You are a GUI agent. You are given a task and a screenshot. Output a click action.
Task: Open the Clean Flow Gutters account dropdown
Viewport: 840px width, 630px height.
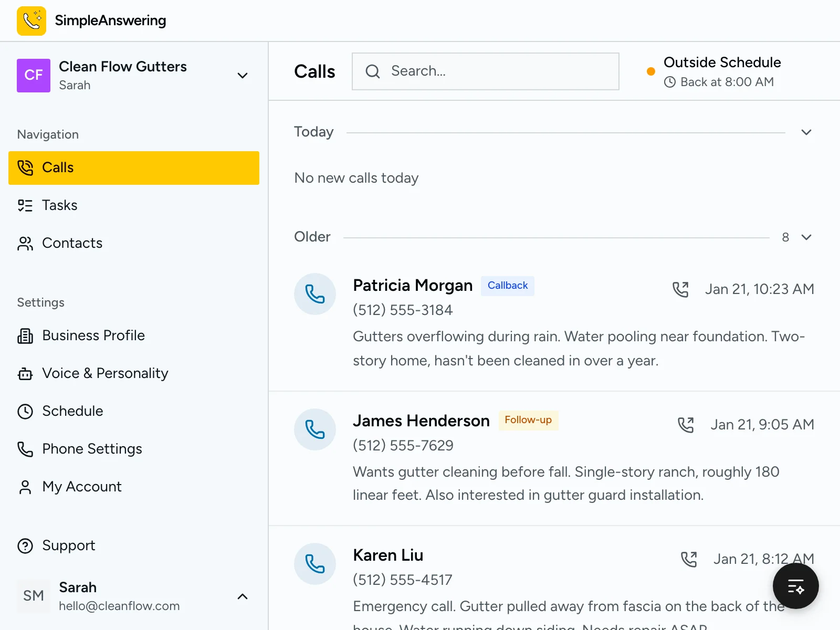[x=243, y=76]
